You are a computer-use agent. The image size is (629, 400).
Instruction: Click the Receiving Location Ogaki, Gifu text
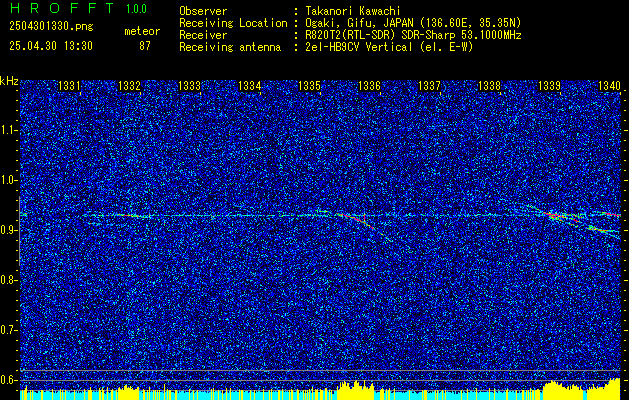pos(411,23)
